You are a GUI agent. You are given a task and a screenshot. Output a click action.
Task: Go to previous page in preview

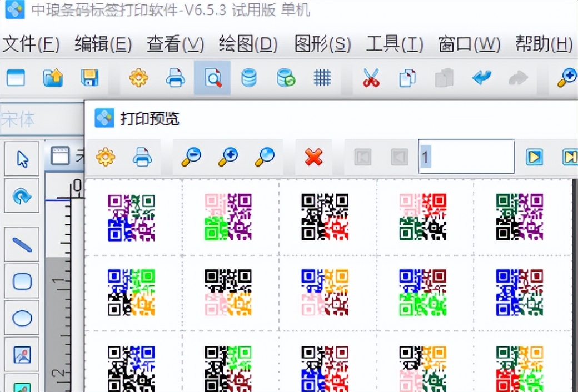pyautogui.click(x=400, y=157)
